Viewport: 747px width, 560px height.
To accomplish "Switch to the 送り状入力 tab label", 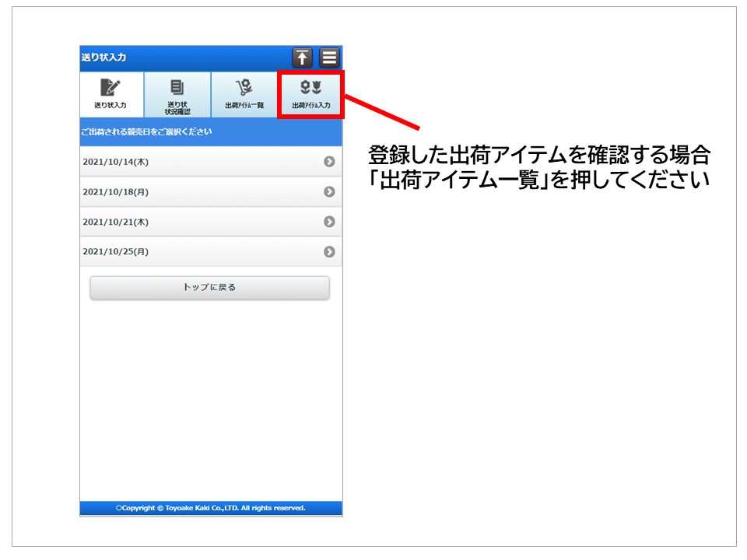I will 110,105.
